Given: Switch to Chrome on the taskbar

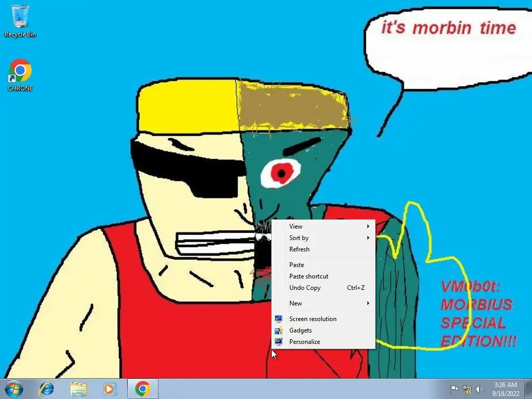Looking at the screenshot, I should coord(142,389).
